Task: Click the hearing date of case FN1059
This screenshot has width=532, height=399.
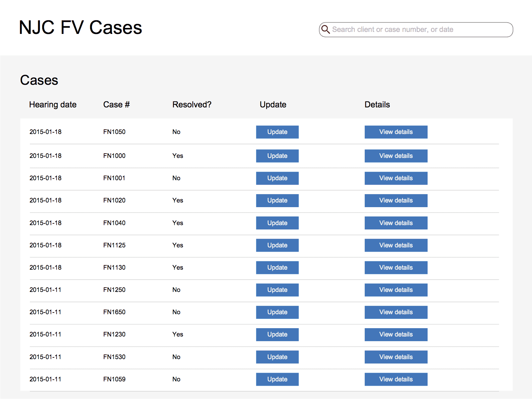Action: [46, 379]
